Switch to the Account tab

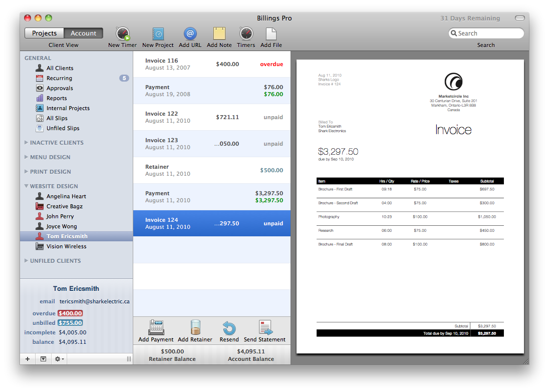(83, 33)
